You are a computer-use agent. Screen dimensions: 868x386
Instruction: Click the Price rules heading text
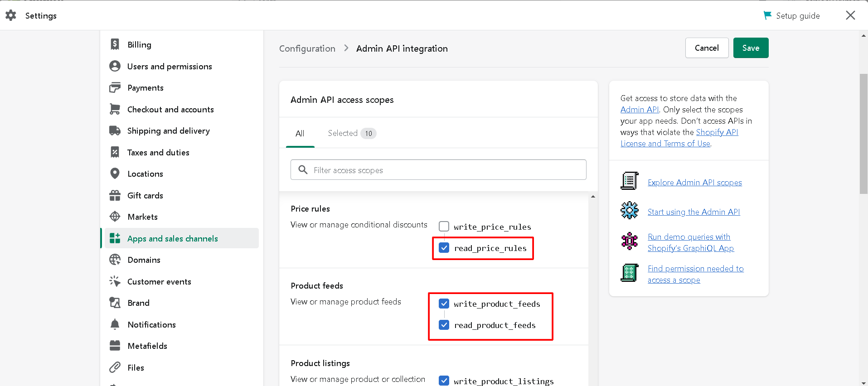(x=310, y=209)
